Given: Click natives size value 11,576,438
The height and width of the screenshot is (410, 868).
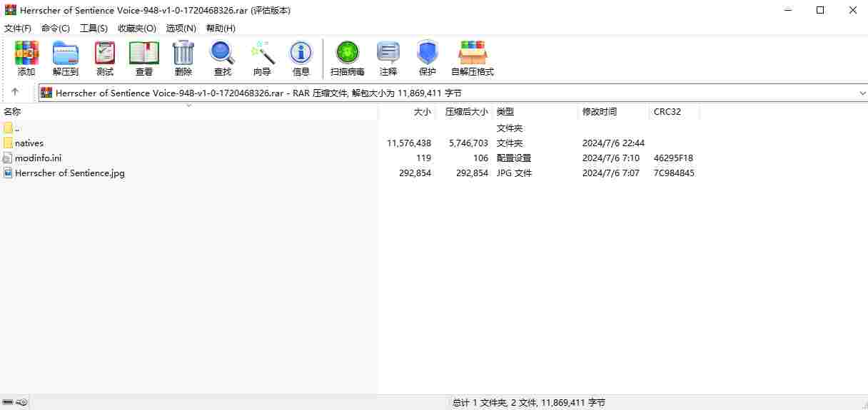Looking at the screenshot, I should click(409, 143).
